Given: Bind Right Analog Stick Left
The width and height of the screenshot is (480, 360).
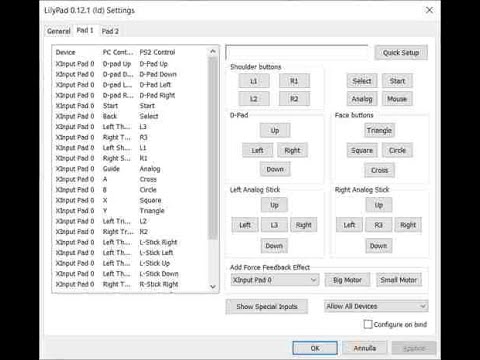Looking at the screenshot, I should coord(349,225).
